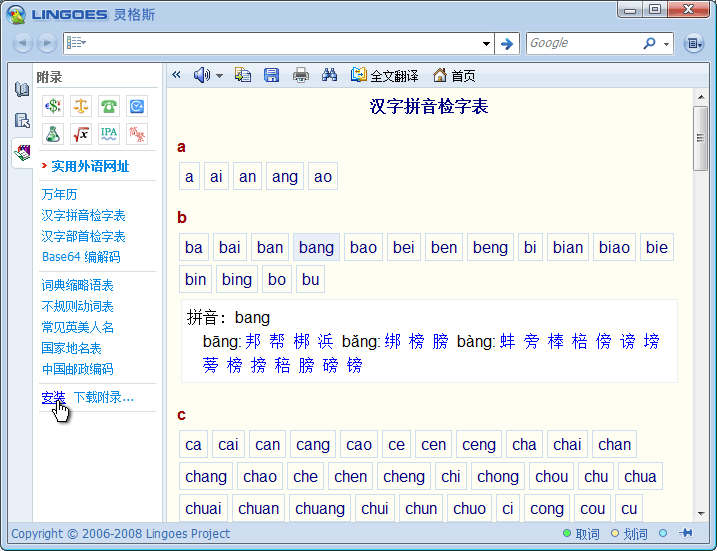Open the 汉字部首检字表 link
Viewport: 717px width, 551px height.
pyautogui.click(x=83, y=236)
